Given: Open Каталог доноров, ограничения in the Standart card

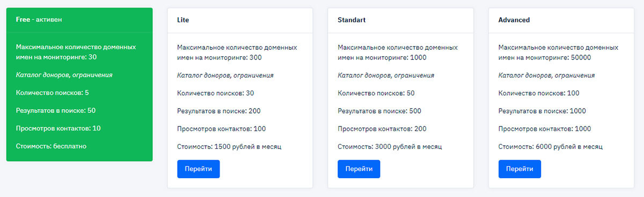Looking at the screenshot, I should 386,75.
